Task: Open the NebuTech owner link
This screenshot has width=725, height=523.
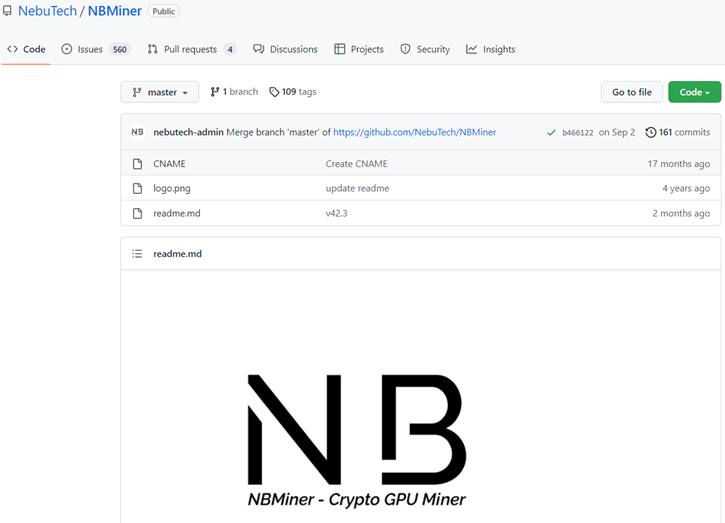Action: pyautogui.click(x=47, y=11)
